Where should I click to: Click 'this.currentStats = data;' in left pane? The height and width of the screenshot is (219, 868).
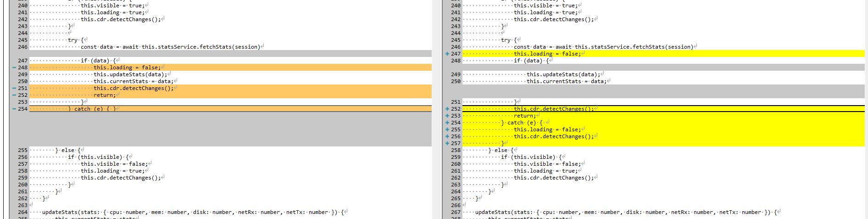[134, 81]
